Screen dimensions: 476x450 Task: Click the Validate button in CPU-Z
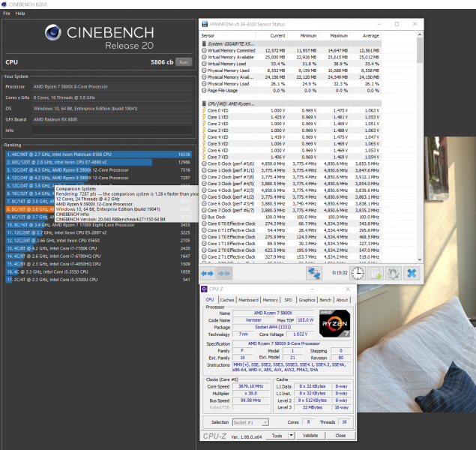[311, 435]
